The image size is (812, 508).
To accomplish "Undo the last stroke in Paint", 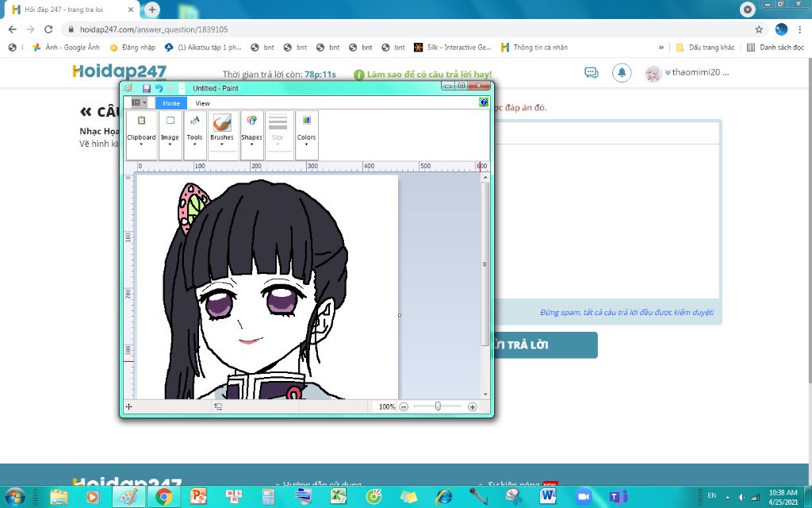I will [159, 88].
